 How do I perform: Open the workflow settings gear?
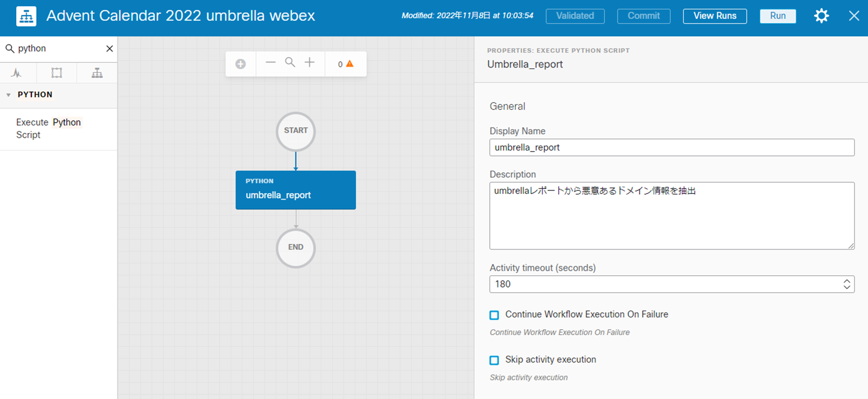(821, 16)
